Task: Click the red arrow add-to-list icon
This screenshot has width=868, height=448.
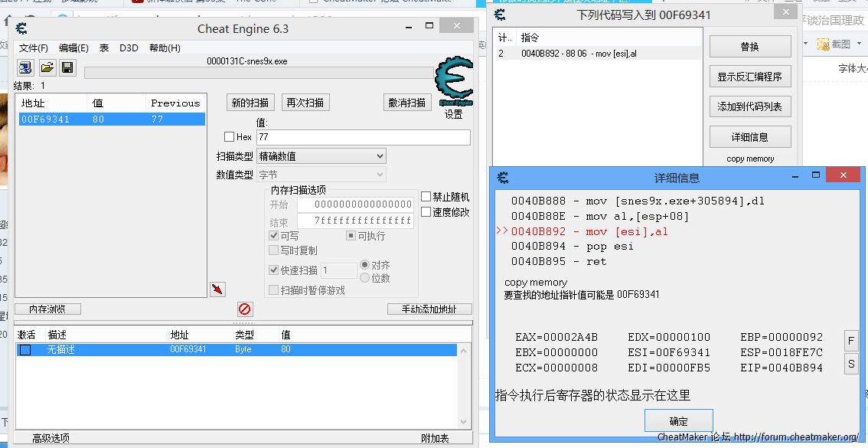Action: click(217, 289)
